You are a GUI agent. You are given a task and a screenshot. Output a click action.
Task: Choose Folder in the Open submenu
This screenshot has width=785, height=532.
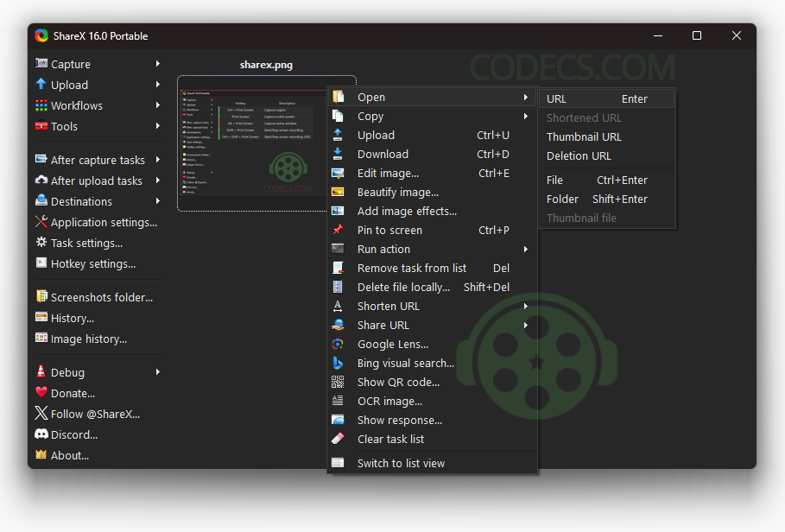pos(607,199)
